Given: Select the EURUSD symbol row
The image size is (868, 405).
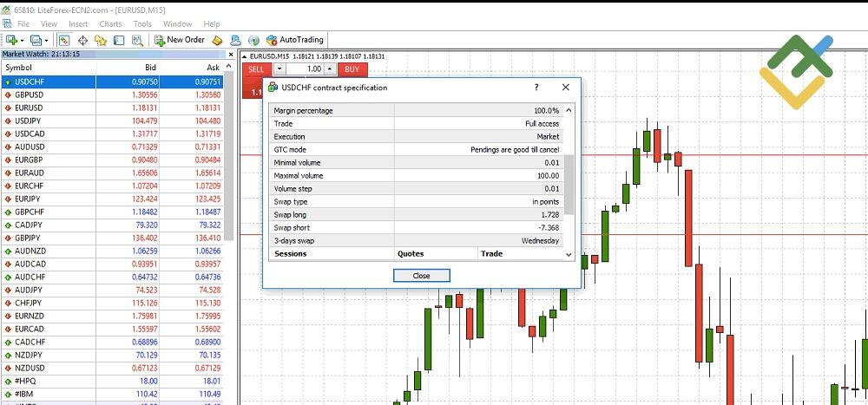Looking at the screenshot, I should coord(112,108).
